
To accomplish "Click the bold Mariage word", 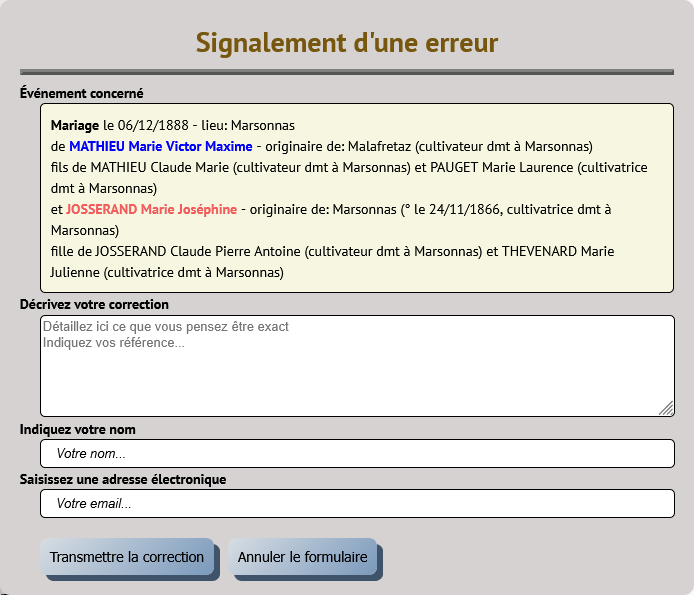I will pyautogui.click(x=75, y=126).
